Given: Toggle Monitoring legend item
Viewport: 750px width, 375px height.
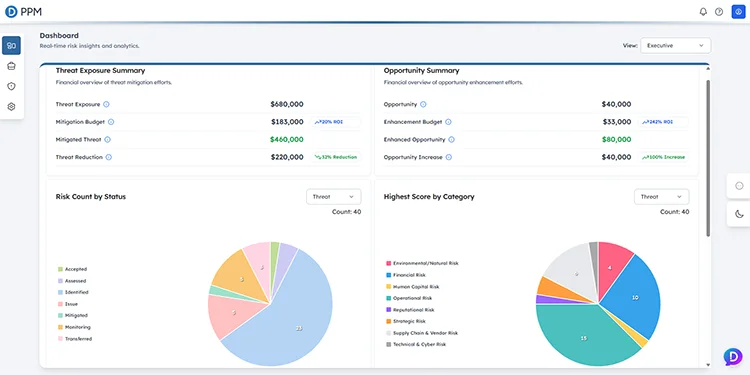Looking at the screenshot, I should [x=74, y=327].
